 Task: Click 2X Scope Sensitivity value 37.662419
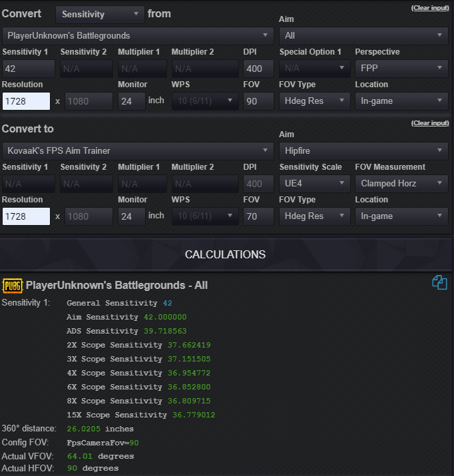click(189, 345)
